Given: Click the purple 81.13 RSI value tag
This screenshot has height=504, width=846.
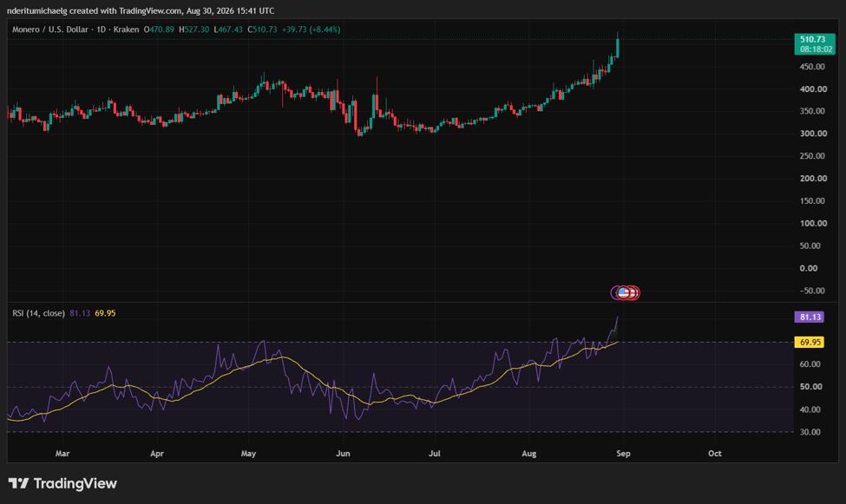Looking at the screenshot, I should tap(810, 317).
